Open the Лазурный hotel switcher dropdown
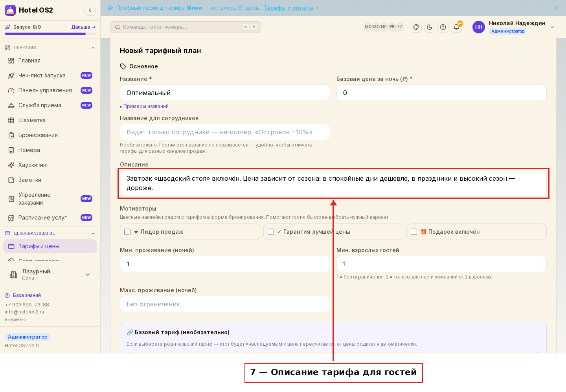566x392 pixels. [x=88, y=275]
